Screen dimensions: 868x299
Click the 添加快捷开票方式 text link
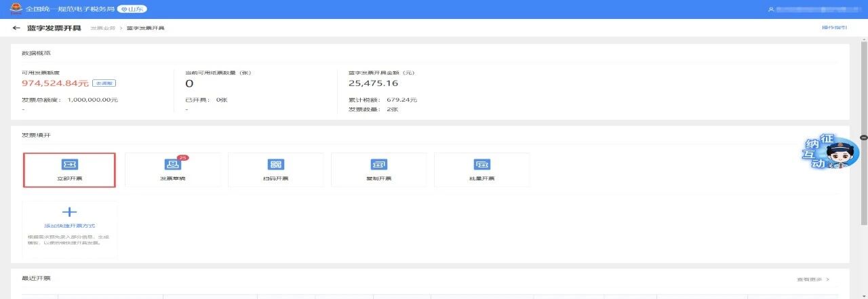tap(70, 225)
